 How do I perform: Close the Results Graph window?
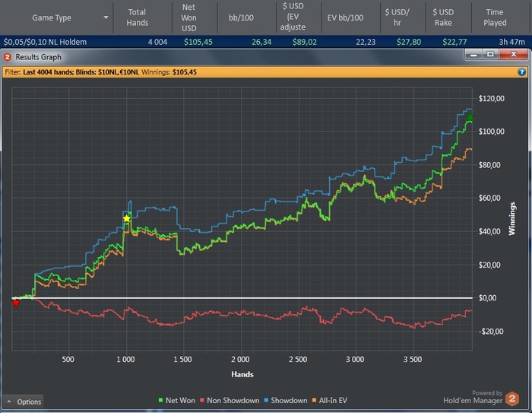[x=513, y=54]
